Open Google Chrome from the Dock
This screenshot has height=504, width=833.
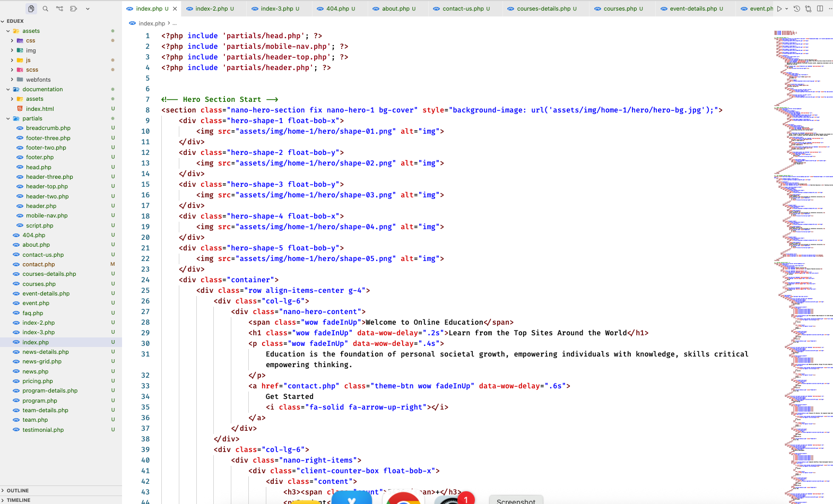[403, 499]
